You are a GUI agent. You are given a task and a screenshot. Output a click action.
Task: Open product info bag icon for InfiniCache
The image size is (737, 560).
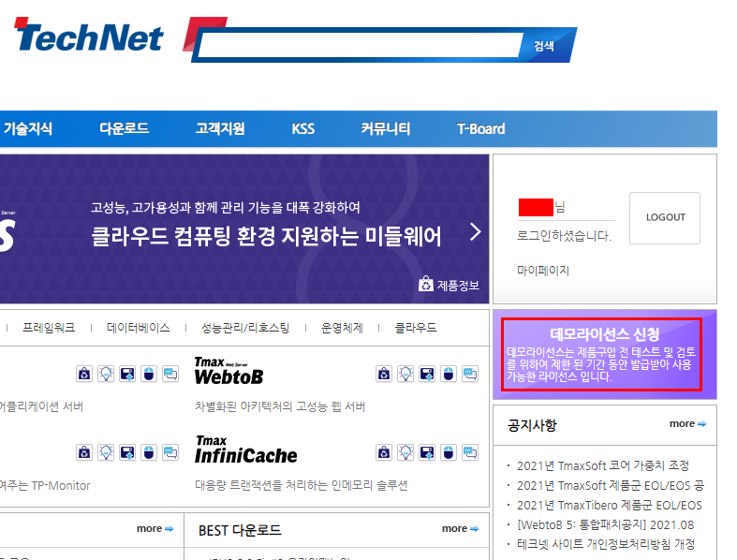[x=384, y=452]
